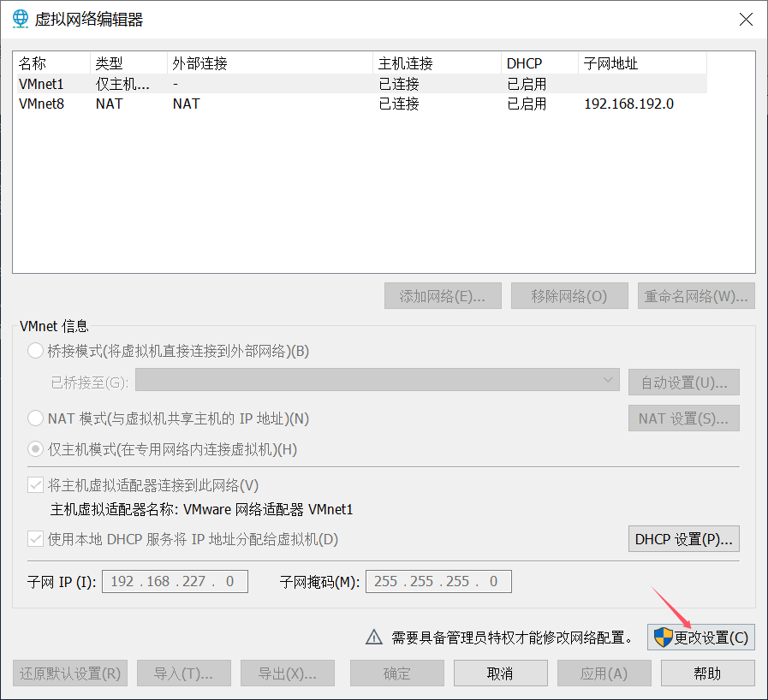Click the 主机连接 column header
Screen dimensions: 768x700
[x=437, y=63]
